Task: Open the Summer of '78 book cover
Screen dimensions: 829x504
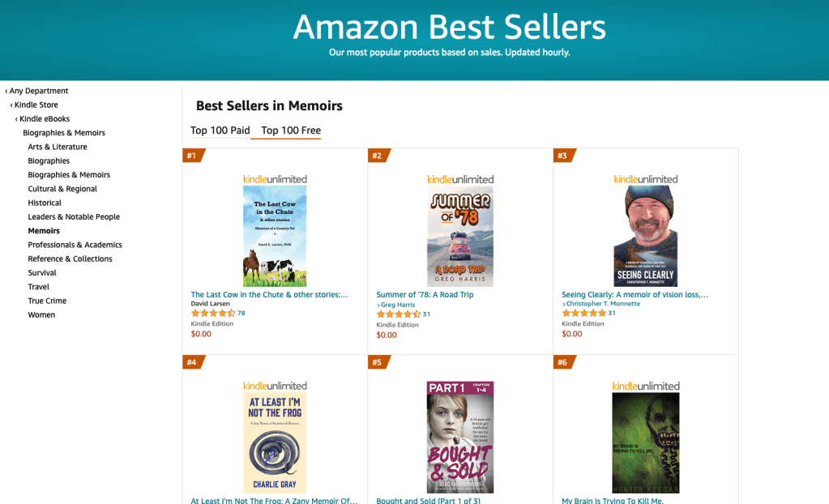Action: tap(459, 236)
